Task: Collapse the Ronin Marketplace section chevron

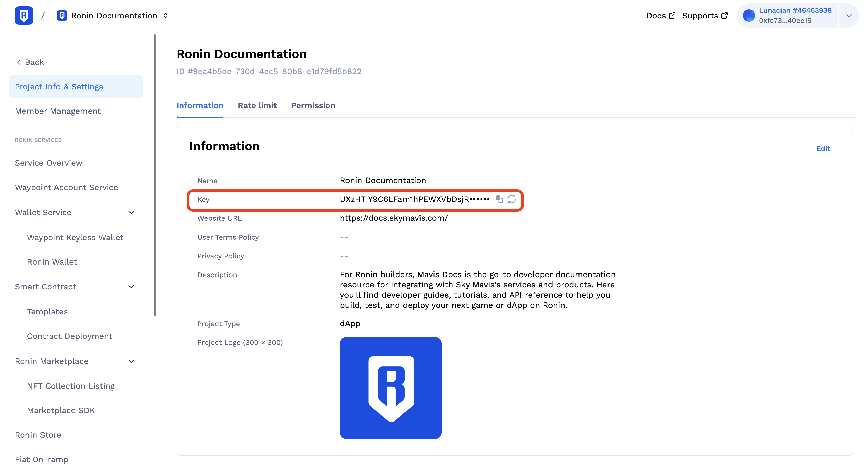Action: coord(132,361)
